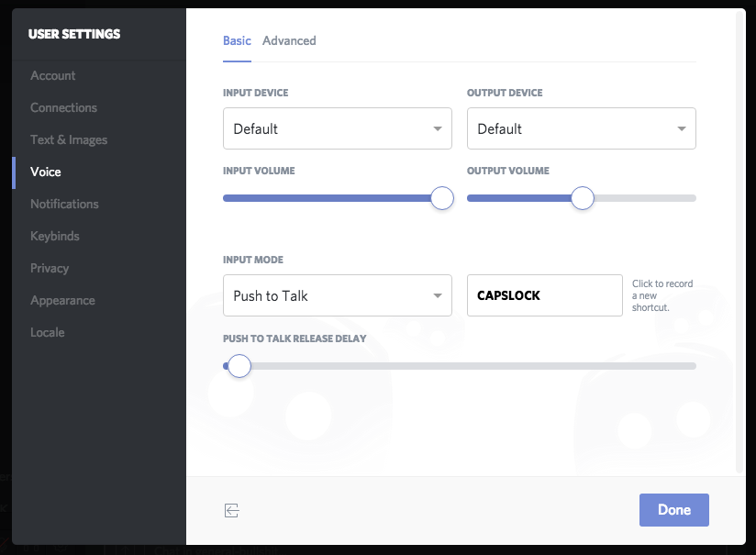This screenshot has width=756, height=555.
Task: Click the logout icon beside Done
Action: [x=232, y=510]
